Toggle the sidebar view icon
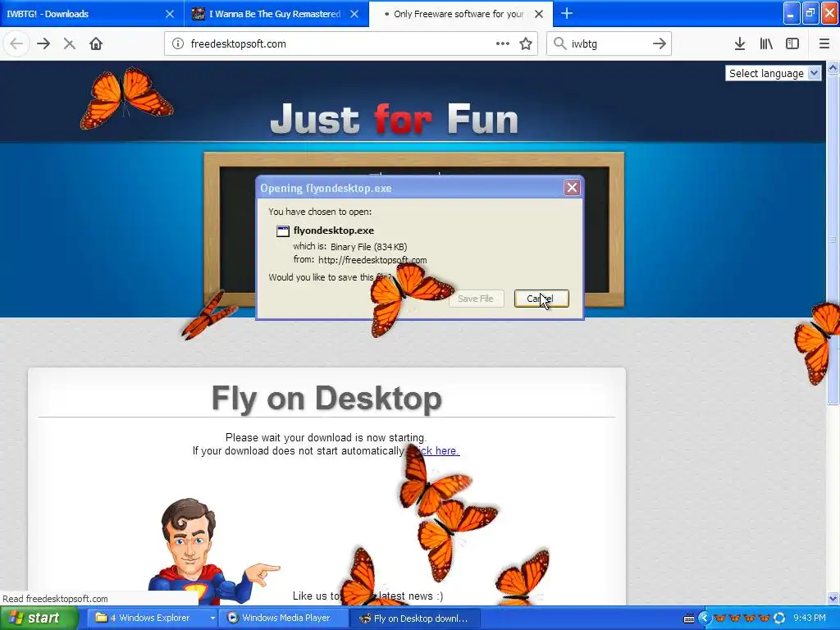The height and width of the screenshot is (630, 840). [792, 44]
